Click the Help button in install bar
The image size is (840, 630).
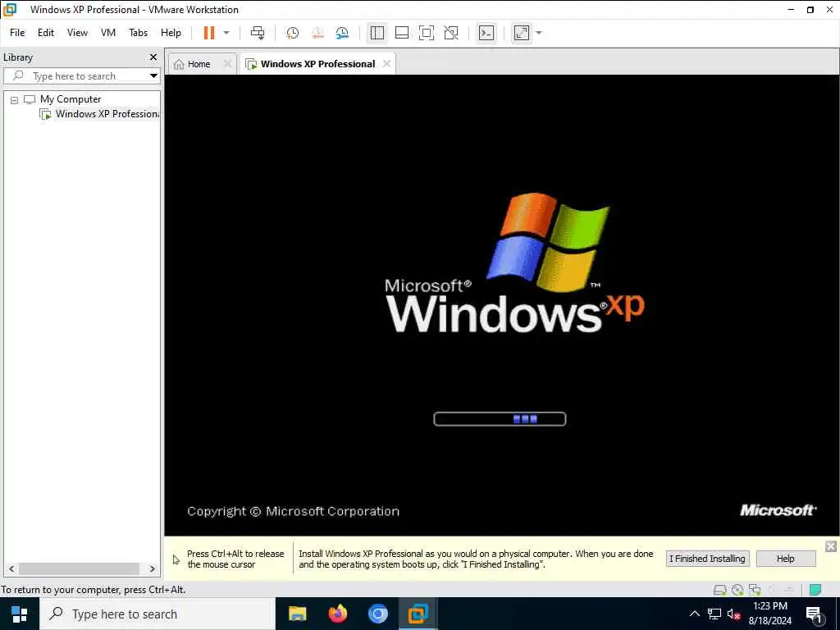click(x=785, y=559)
